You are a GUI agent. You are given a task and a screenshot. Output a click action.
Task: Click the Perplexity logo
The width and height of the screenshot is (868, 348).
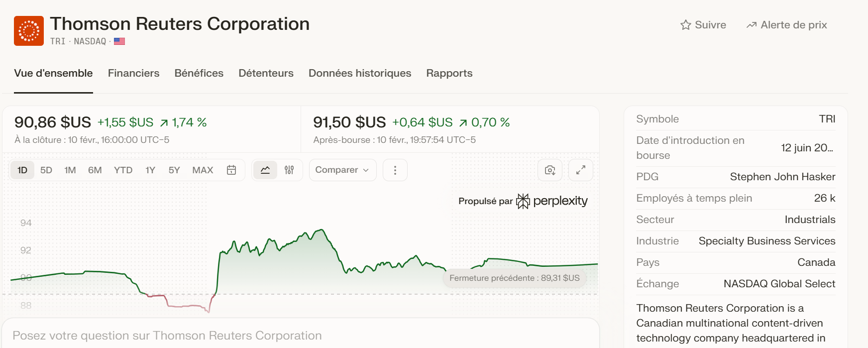tap(552, 201)
